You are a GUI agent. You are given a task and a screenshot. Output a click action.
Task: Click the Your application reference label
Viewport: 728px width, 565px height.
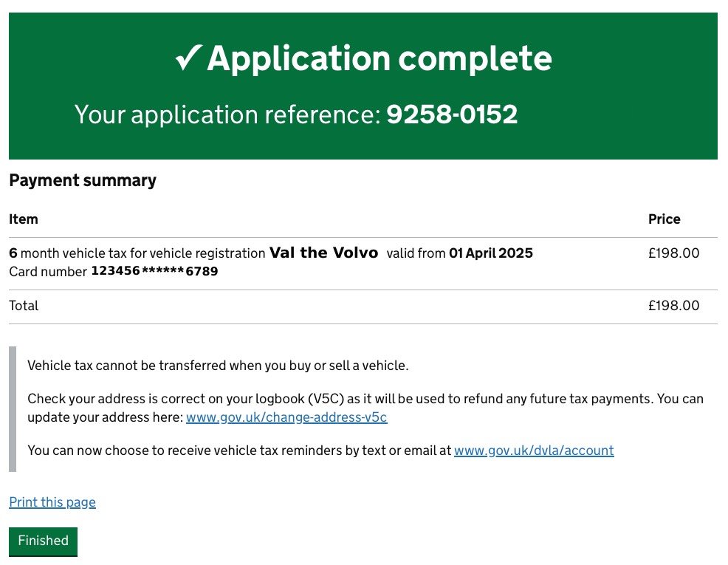(227, 114)
